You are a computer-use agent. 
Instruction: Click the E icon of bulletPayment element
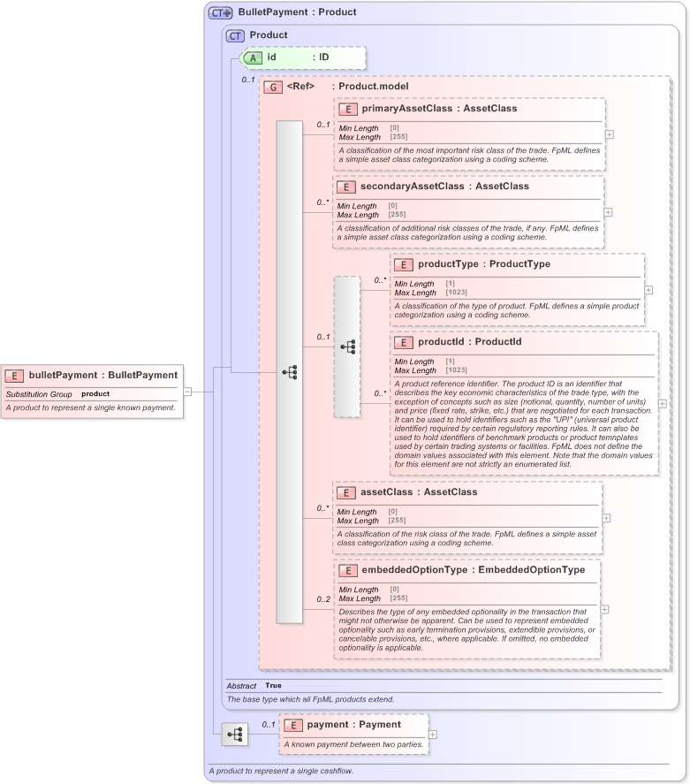[x=14, y=376]
